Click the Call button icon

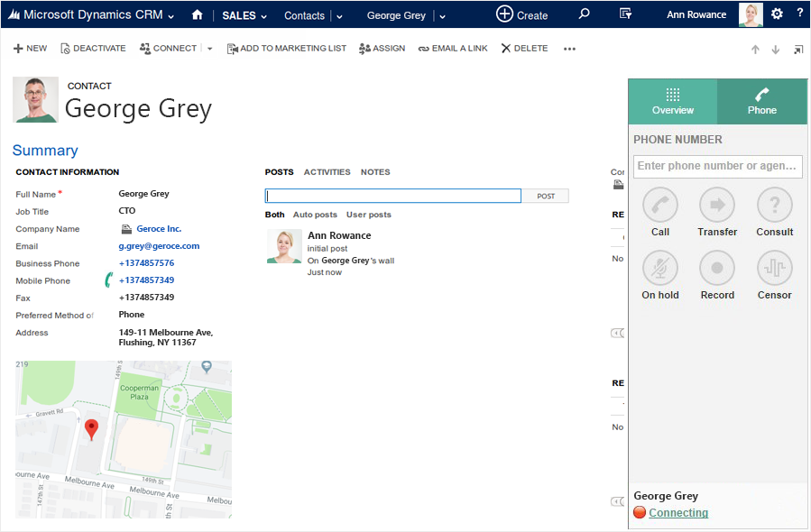click(x=660, y=205)
